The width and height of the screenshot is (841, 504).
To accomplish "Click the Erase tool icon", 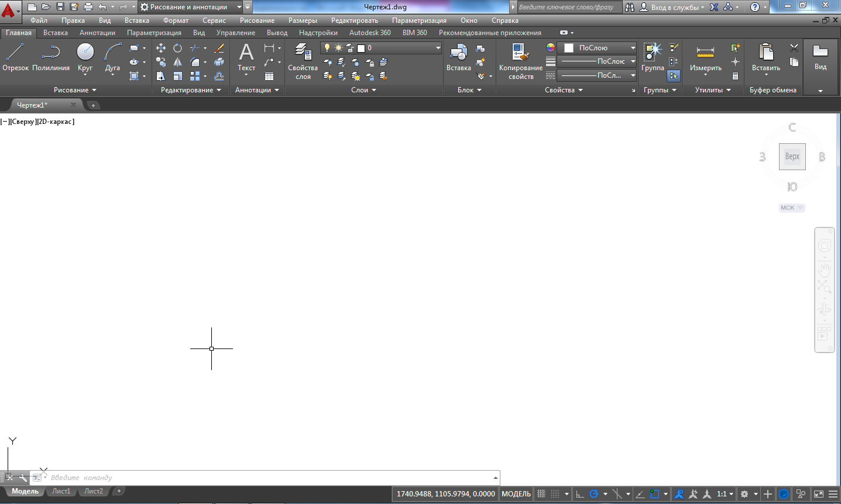I will pyautogui.click(x=219, y=48).
